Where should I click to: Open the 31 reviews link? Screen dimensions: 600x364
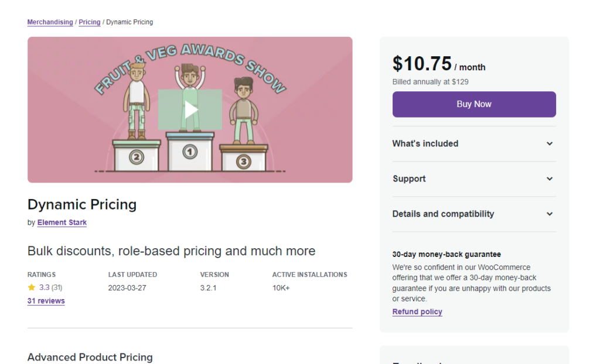point(46,301)
